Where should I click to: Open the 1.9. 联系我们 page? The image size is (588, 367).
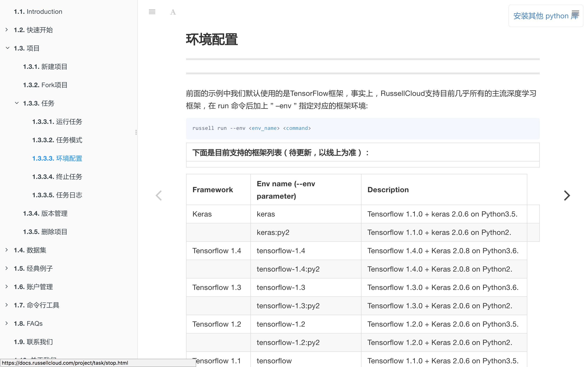[x=33, y=342]
